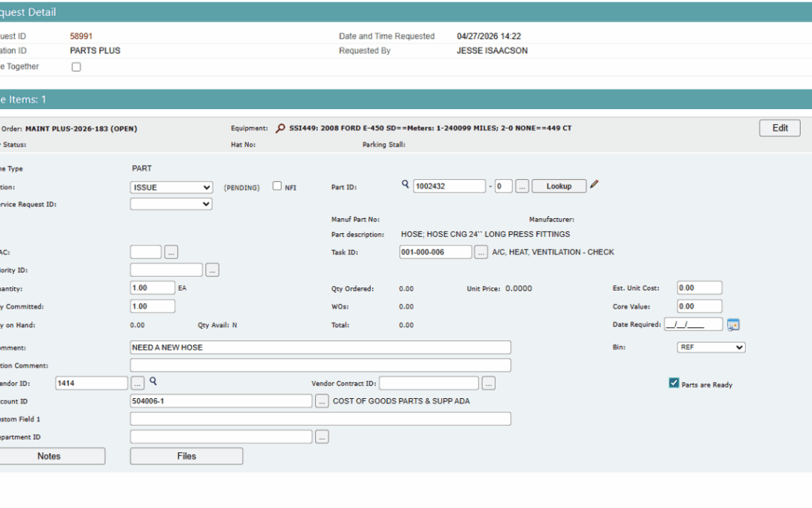
Task: Click the Task ID field 001-000-006
Action: point(435,252)
